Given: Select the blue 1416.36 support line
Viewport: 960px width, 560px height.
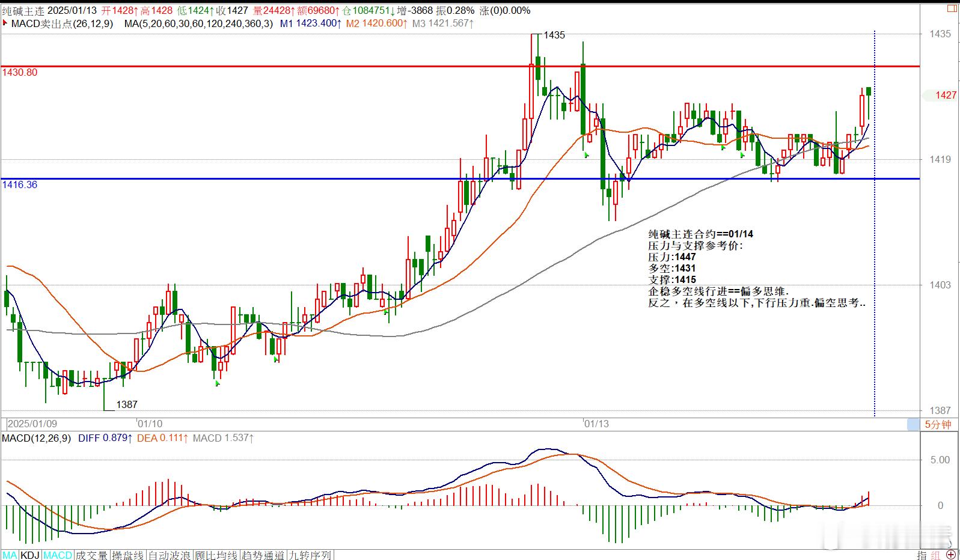Looking at the screenshot, I should tap(460, 178).
